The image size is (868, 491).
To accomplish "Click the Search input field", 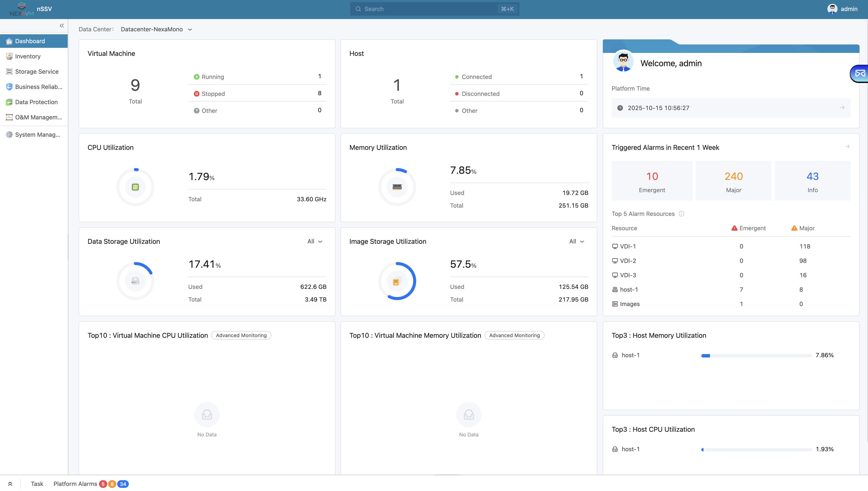I will coord(428,9).
